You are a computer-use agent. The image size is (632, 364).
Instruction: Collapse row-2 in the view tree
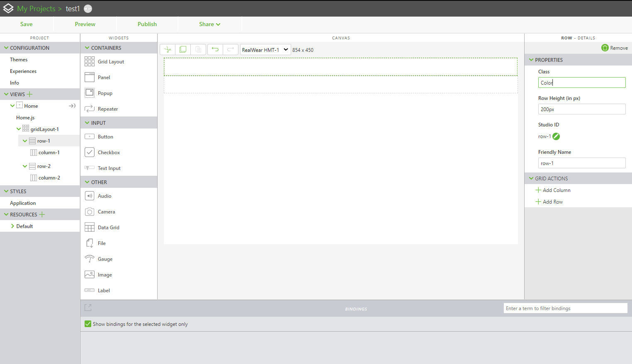[24, 166]
